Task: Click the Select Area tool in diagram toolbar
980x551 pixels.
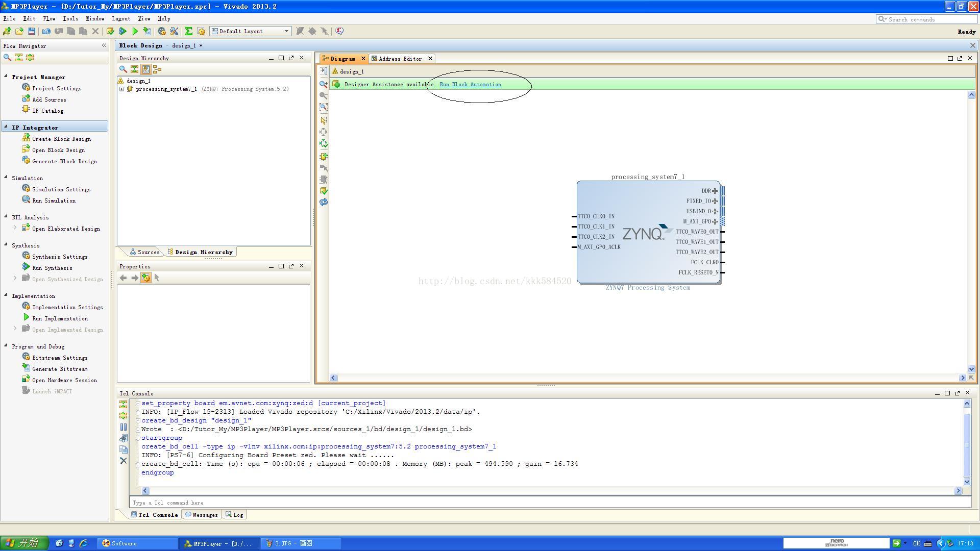Action: tap(324, 120)
